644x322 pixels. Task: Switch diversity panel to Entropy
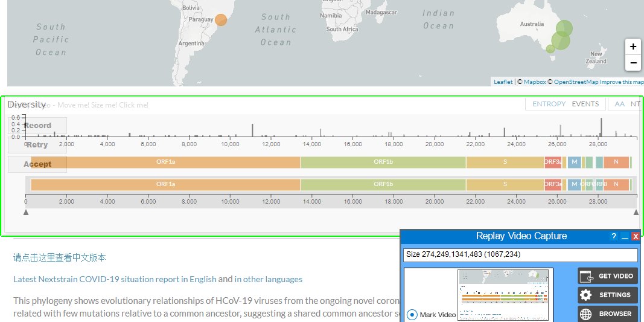[549, 104]
